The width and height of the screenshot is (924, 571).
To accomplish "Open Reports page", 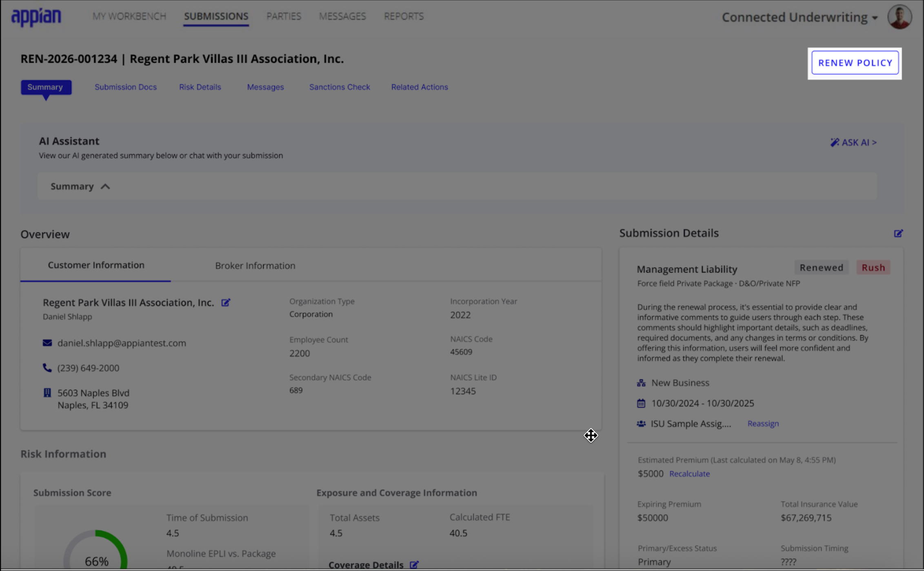I will (x=404, y=16).
